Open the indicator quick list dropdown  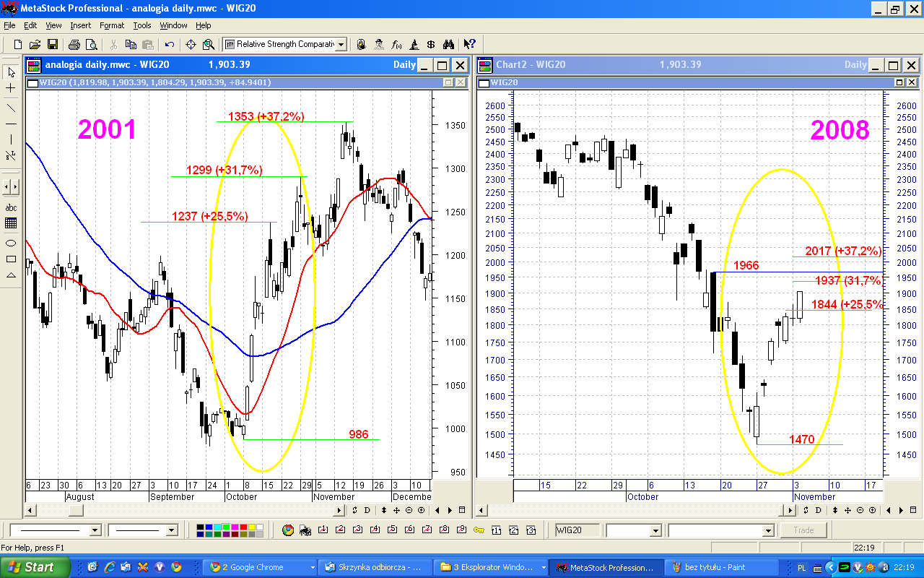point(341,45)
